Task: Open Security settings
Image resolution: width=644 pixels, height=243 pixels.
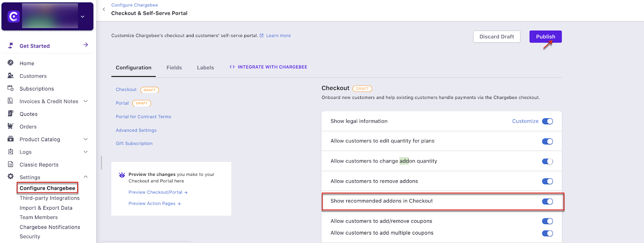Action: (30, 237)
